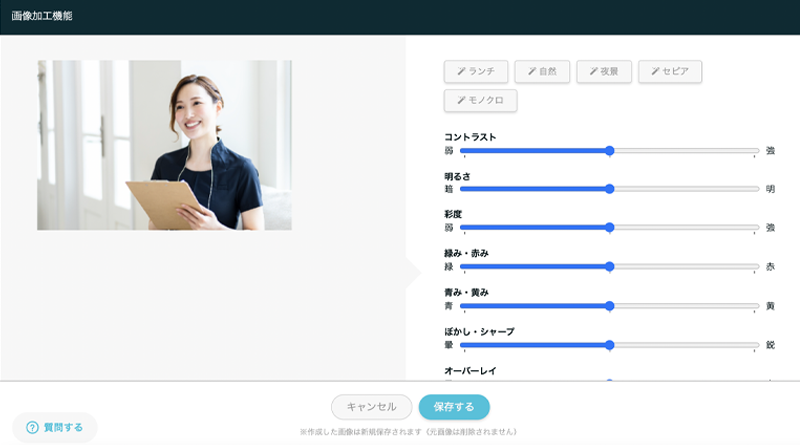This screenshot has height=445, width=800.
Task: Click the コントラスト slider handle
Action: tap(609, 150)
